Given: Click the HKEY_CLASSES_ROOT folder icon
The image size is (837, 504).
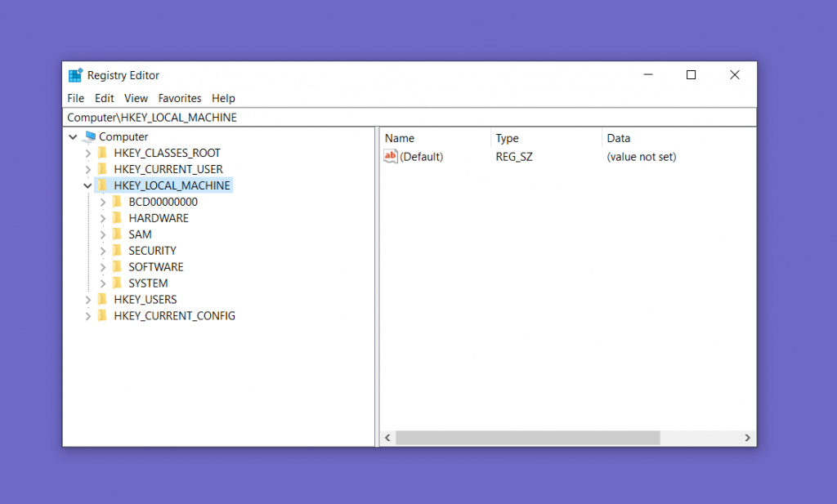Looking at the screenshot, I should click(x=102, y=153).
